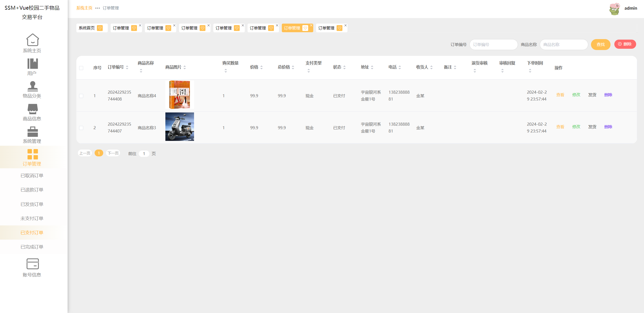Click the 商品信息 shop icon

click(32, 109)
